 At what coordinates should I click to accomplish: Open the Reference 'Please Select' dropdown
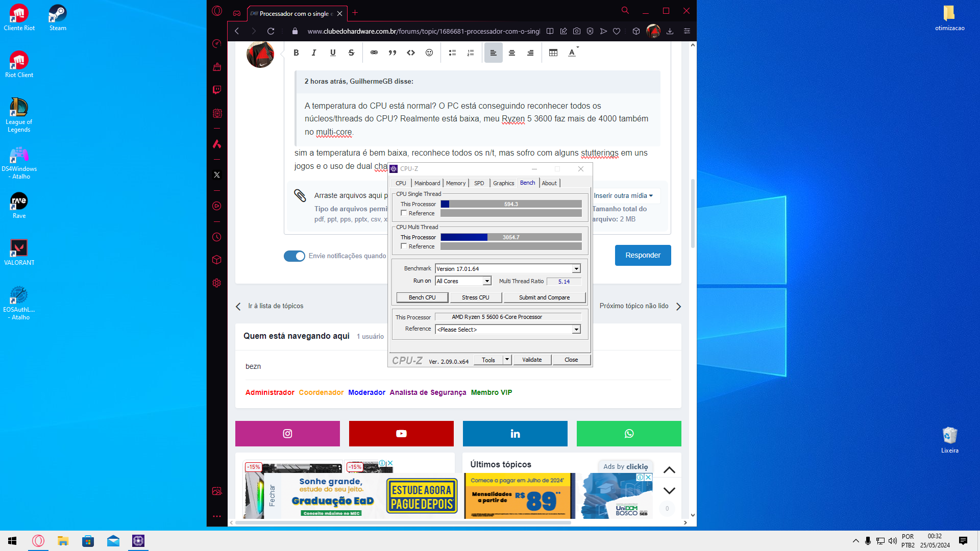pyautogui.click(x=576, y=330)
